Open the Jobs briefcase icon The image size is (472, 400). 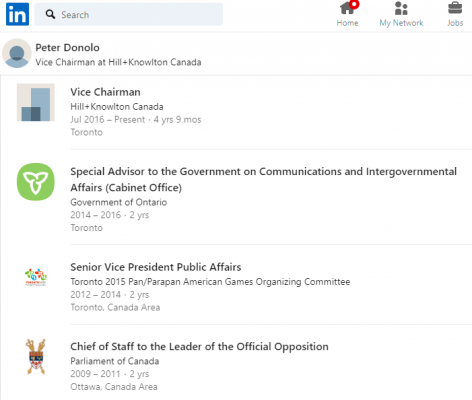455,8
